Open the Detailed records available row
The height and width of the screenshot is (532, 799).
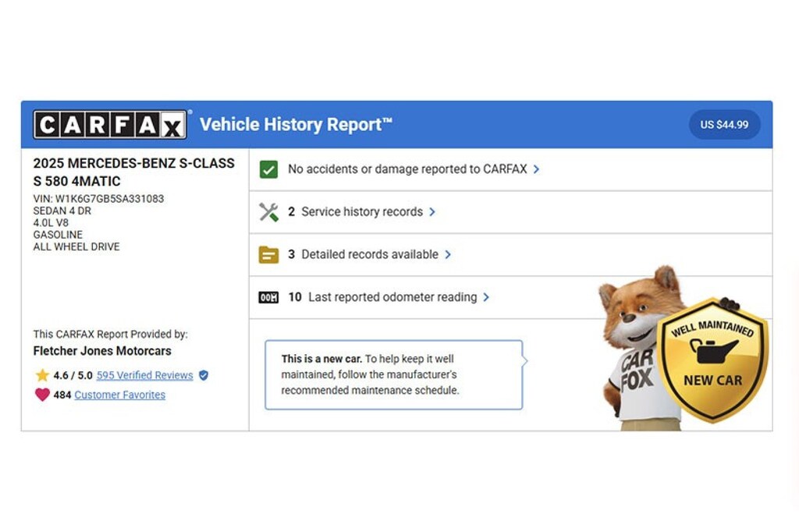510,255
